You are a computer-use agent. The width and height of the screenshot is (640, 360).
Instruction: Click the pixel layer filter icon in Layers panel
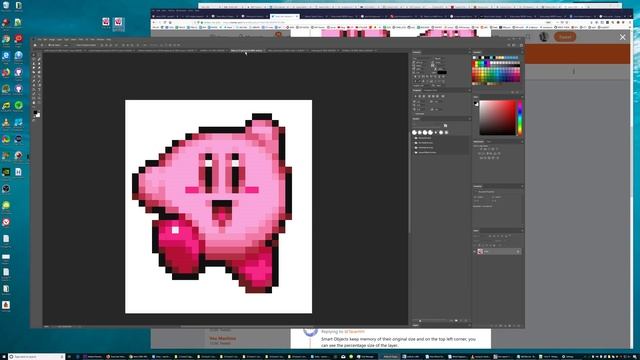(x=490, y=236)
